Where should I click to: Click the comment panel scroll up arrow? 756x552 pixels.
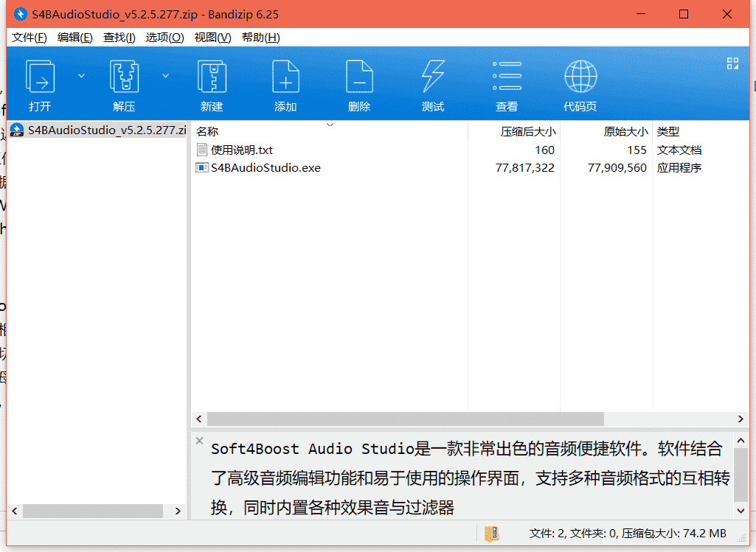(x=741, y=441)
